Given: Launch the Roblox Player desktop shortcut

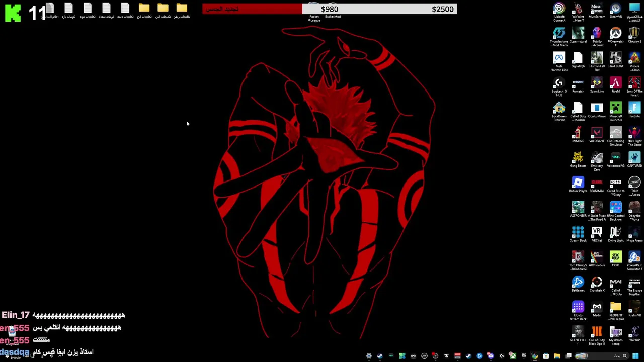Looking at the screenshot, I should point(578,185).
